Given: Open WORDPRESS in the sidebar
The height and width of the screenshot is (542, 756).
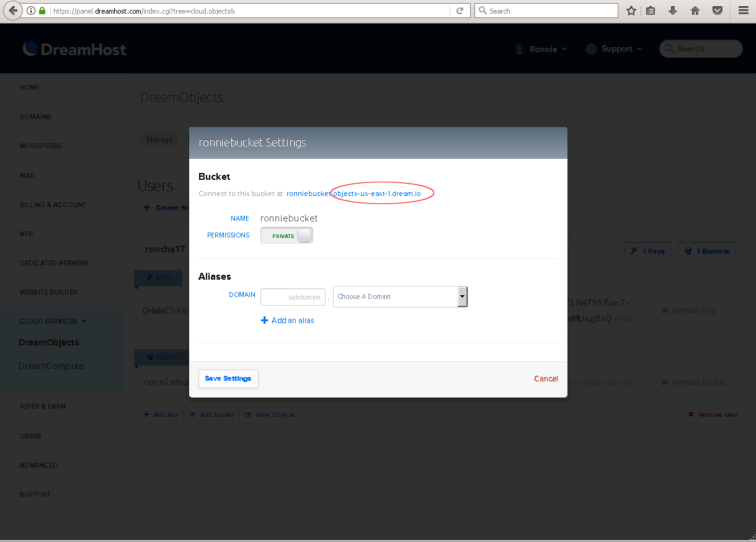Looking at the screenshot, I should pos(40,146).
